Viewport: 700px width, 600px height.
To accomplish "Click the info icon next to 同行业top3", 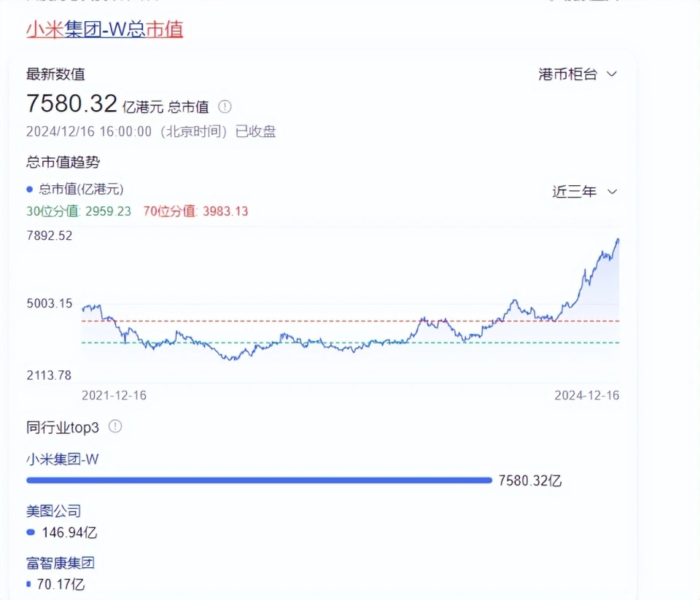I will [x=115, y=426].
